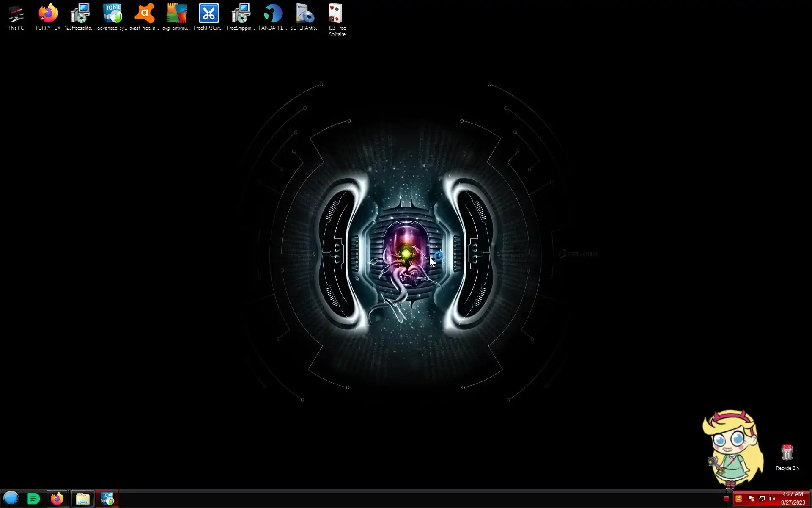This screenshot has width=812, height=508.
Task: Click the green chat app taskbar icon
Action: pos(34,499)
